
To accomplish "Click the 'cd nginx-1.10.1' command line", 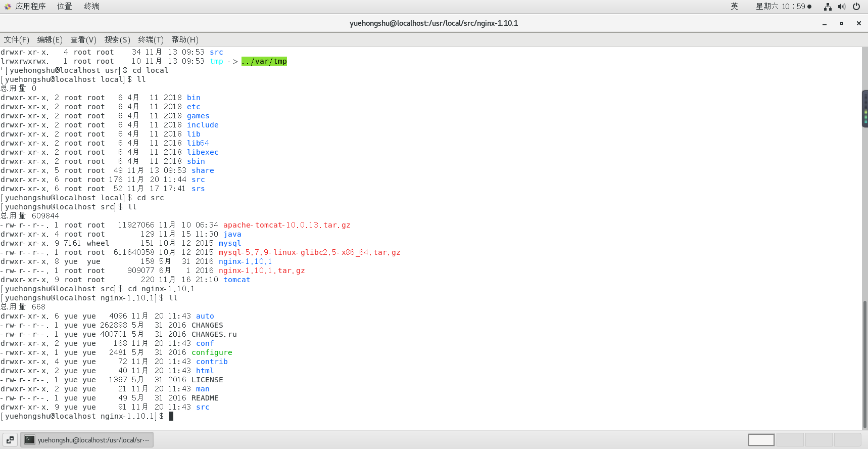I will click(x=161, y=289).
